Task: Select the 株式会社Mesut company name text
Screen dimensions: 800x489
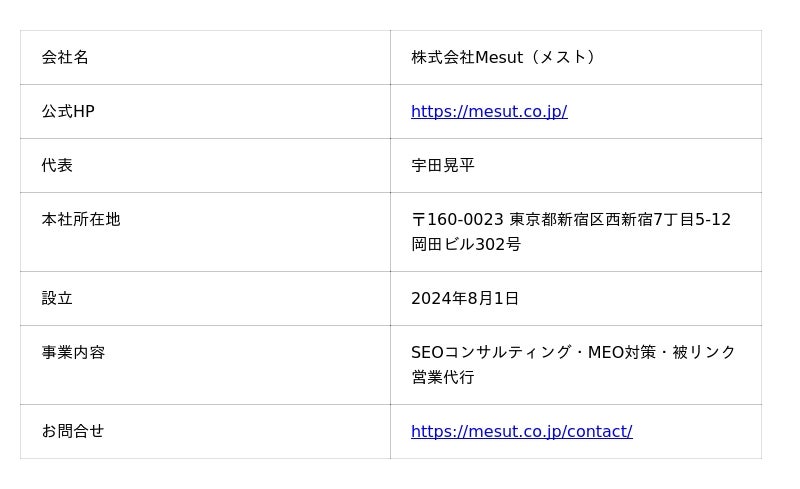Action: (467, 58)
